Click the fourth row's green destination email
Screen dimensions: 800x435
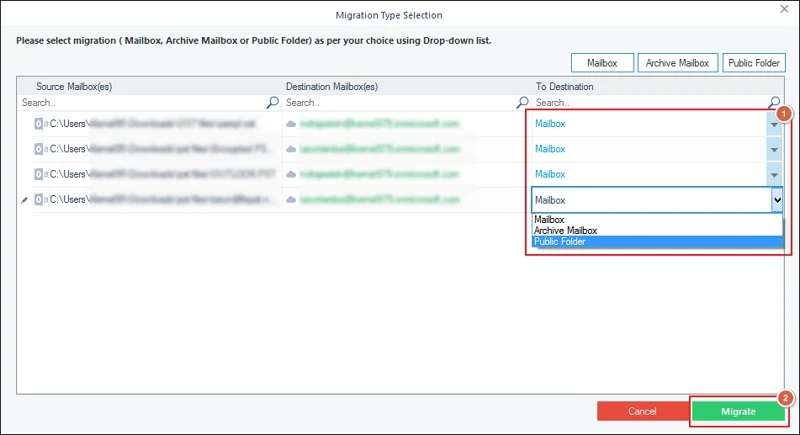[x=380, y=200]
